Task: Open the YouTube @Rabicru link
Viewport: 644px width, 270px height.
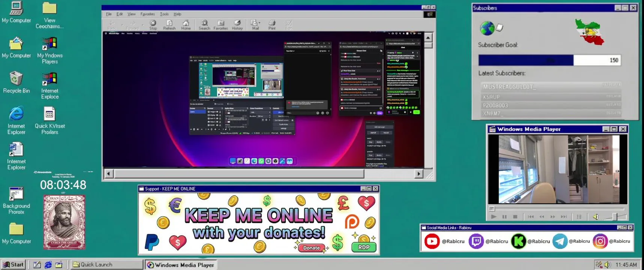Action: pyautogui.click(x=444, y=241)
